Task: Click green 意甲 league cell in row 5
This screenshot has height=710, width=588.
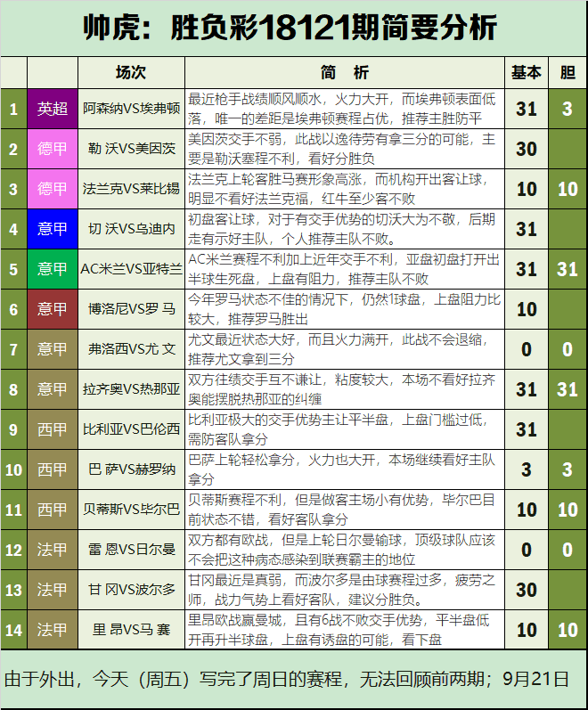Action: pos(53,269)
